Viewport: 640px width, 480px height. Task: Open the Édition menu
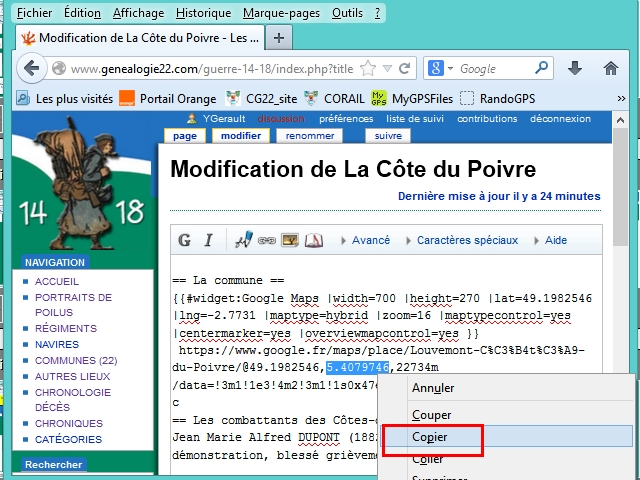click(x=82, y=13)
